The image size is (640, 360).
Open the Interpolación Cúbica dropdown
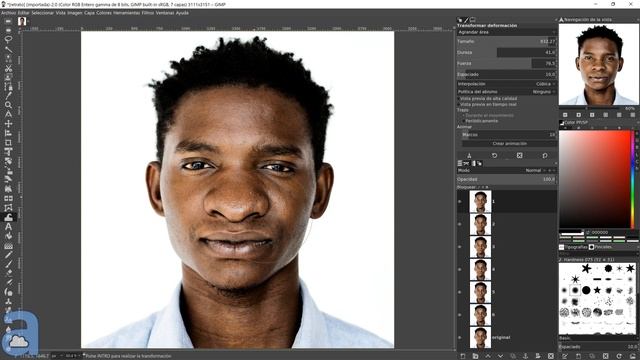507,84
